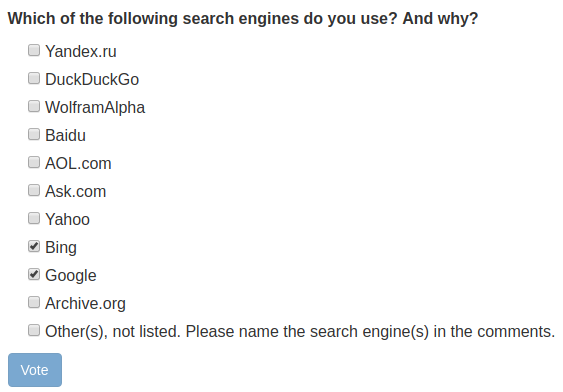Click the Yahoo option label
The image size is (563, 392).
[68, 219]
